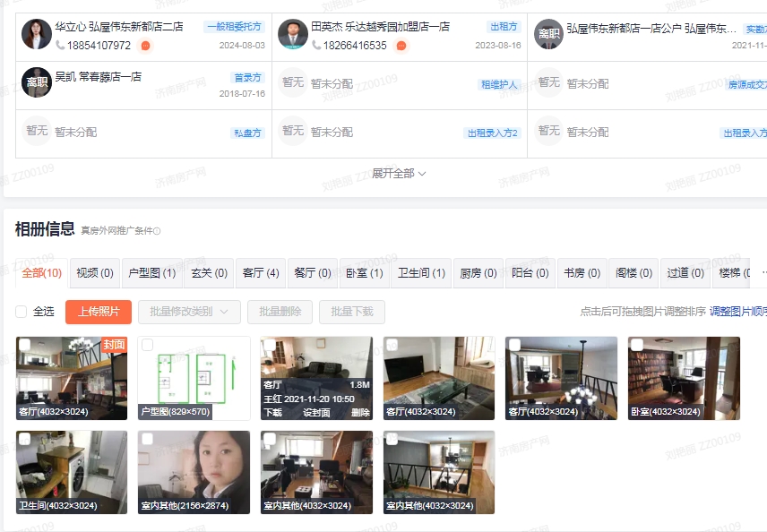The image size is (767, 532).
Task: Check hovered 客厅 1.8M photo checkbox
Action: click(x=270, y=345)
